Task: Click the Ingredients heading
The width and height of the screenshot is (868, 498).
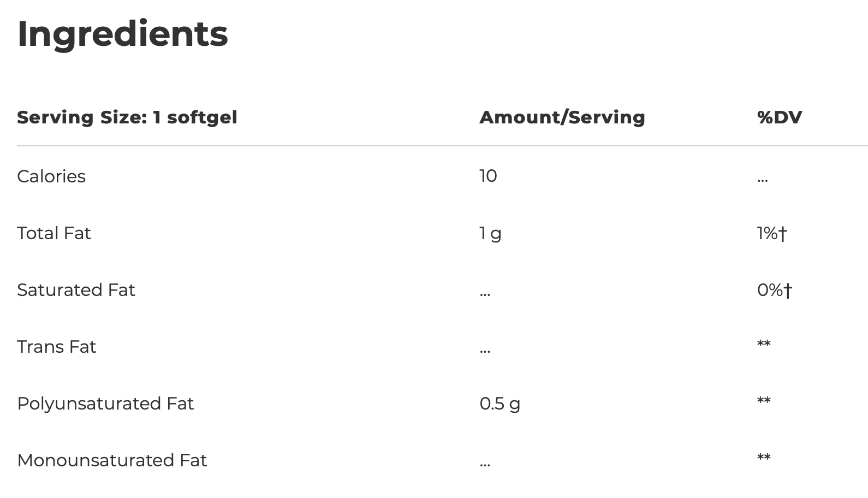Action: (x=122, y=34)
